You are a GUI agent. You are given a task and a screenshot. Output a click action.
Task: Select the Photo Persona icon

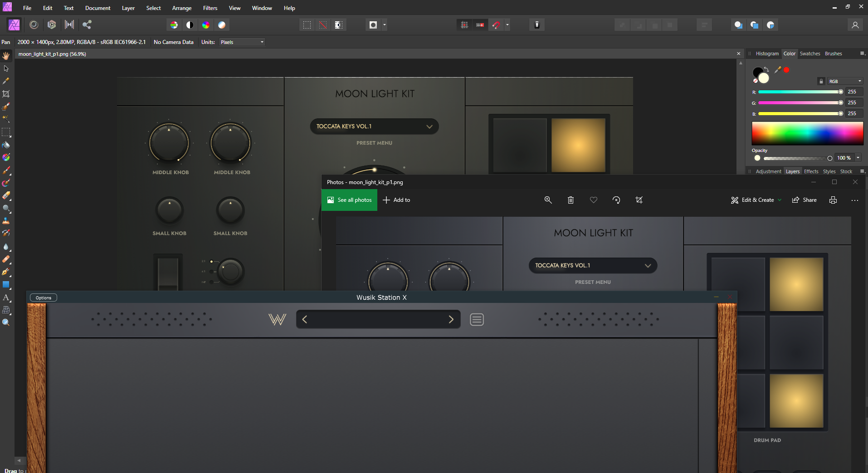pos(14,25)
